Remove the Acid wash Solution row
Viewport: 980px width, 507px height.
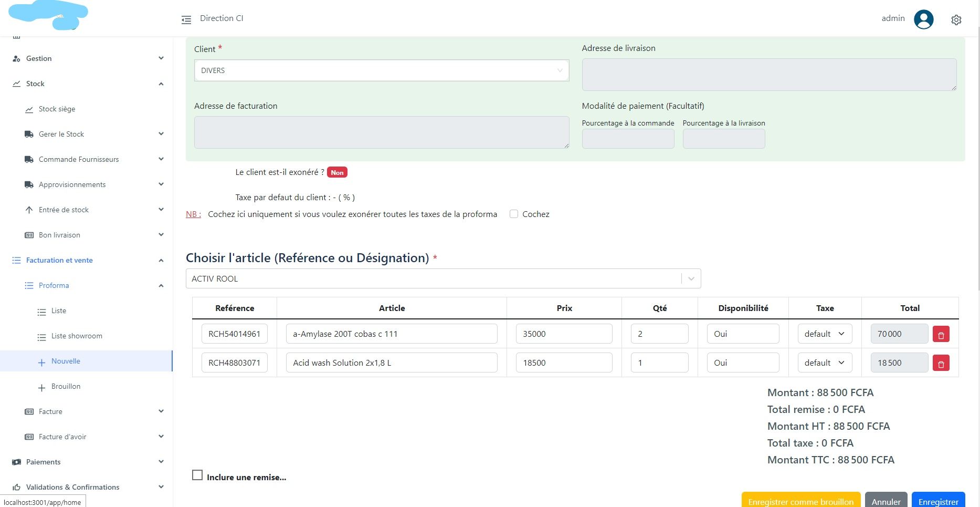point(941,364)
